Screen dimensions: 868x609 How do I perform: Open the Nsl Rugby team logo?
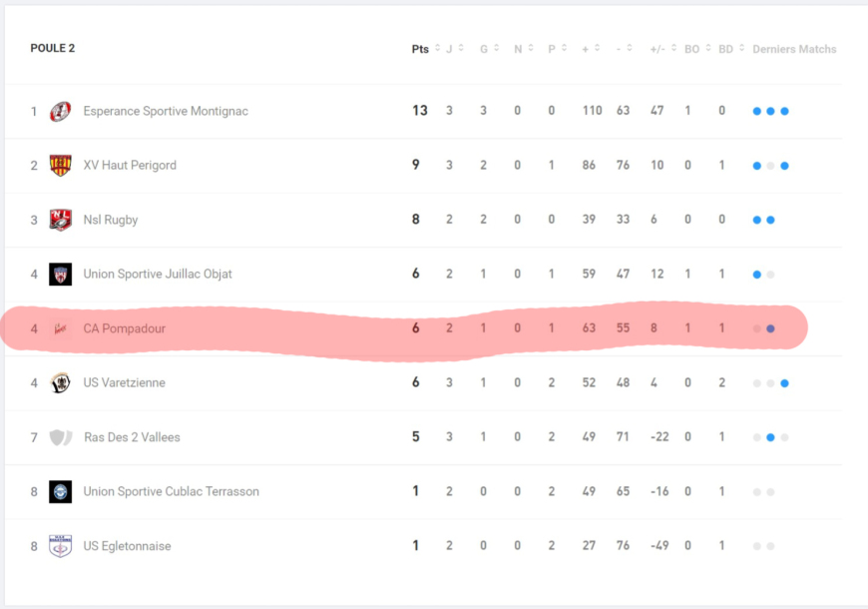pos(61,220)
